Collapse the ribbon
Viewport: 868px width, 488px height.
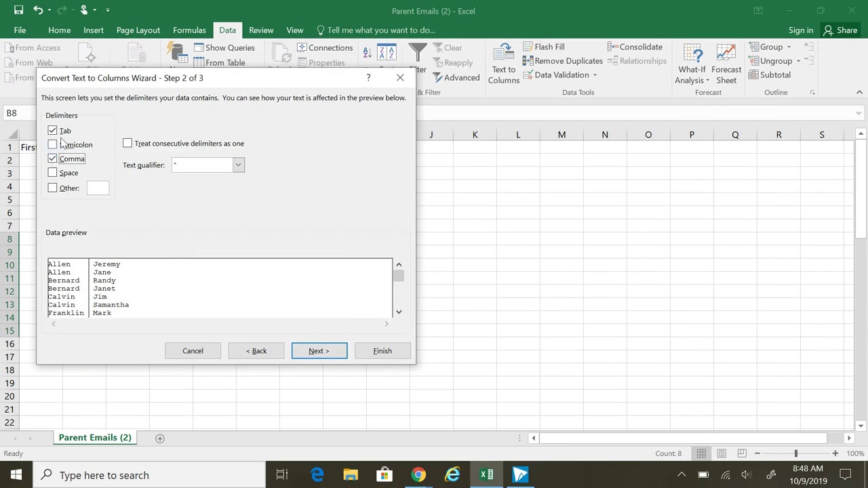[859, 92]
